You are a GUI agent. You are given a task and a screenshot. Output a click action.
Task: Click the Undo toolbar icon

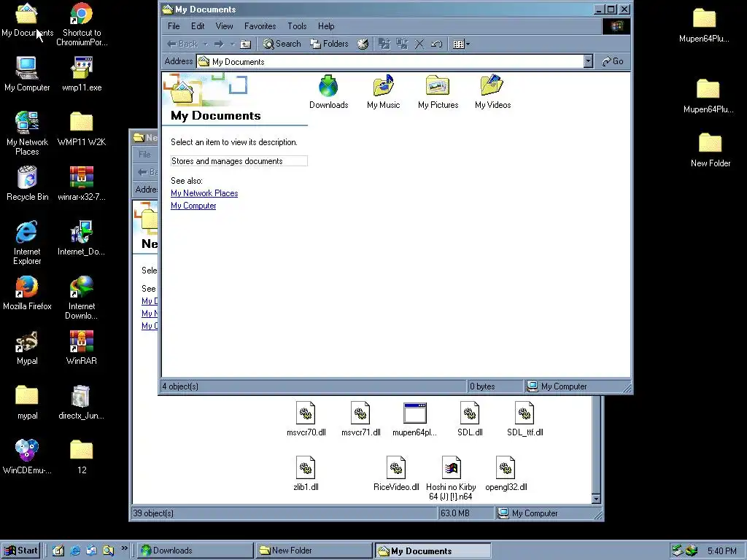coord(436,44)
